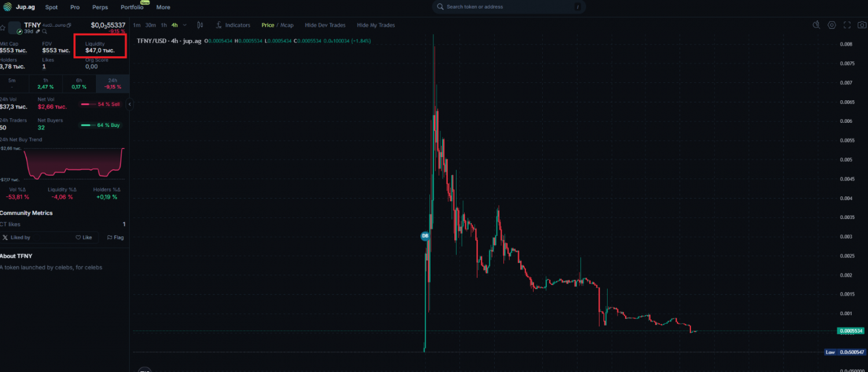This screenshot has height=372, width=868.
Task: Click the quick search lightning icon
Action: (x=816, y=25)
